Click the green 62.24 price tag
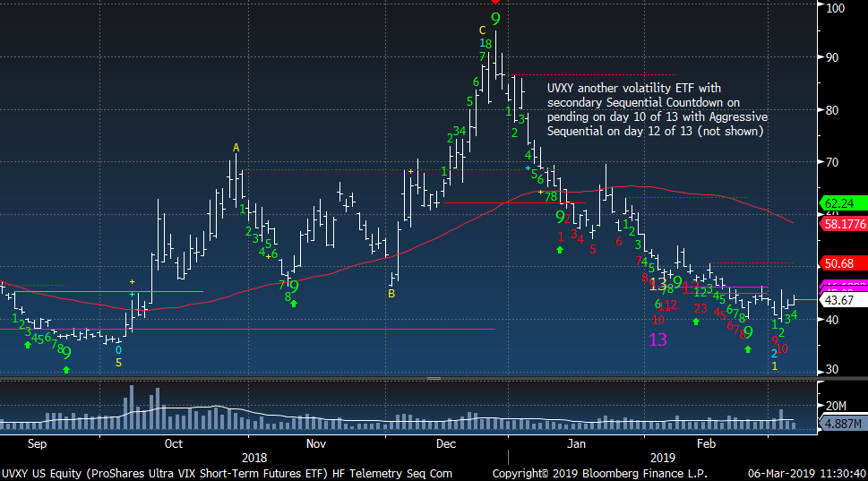The image size is (868, 481). 843,203
